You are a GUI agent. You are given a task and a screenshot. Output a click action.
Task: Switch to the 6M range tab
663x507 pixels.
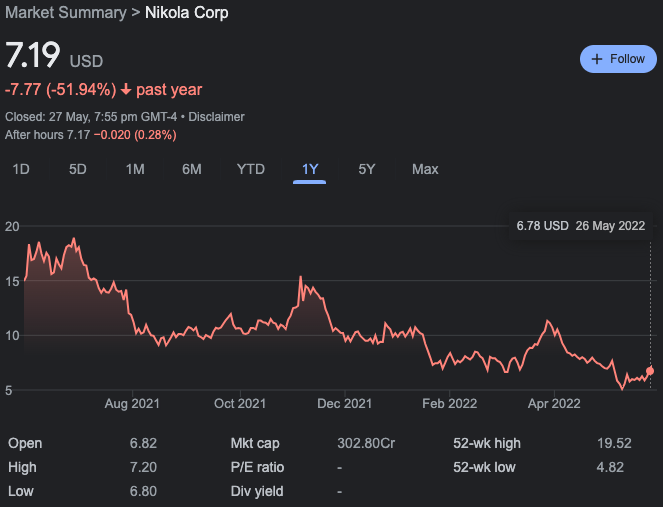point(192,169)
